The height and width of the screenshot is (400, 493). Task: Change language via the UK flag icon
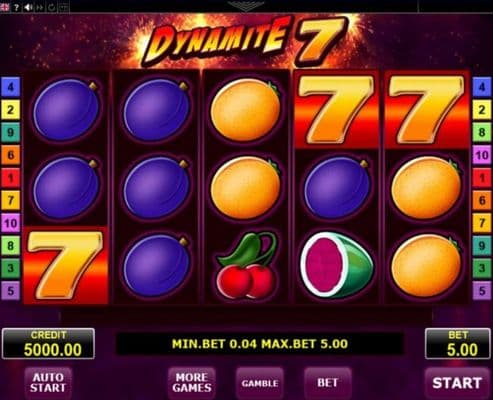point(5,7)
